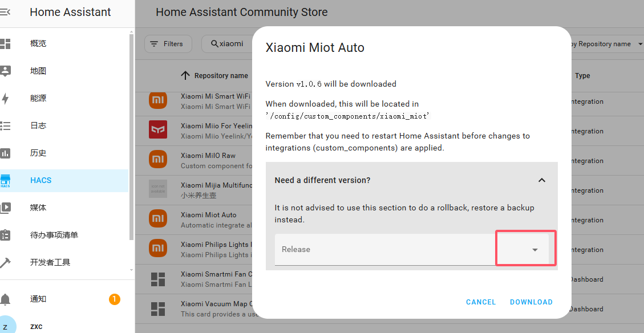Viewport: 644px width, 333px height.
Task: Open 开发者工具 in sidebar
Action: tap(50, 262)
